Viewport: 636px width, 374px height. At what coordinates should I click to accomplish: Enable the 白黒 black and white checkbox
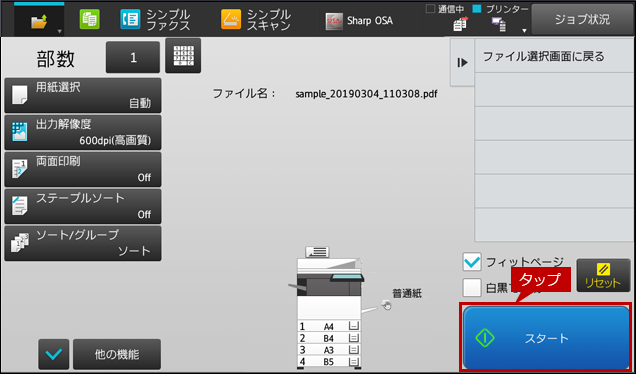pos(472,288)
